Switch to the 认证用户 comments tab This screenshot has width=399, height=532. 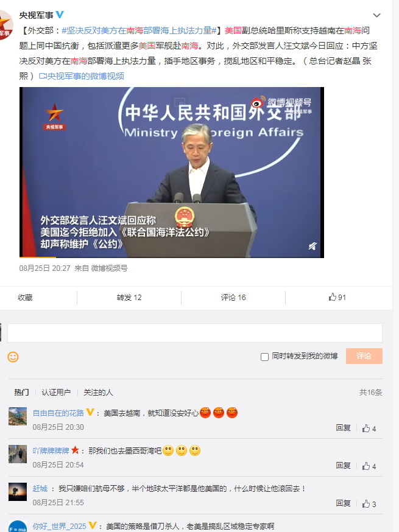click(x=56, y=392)
